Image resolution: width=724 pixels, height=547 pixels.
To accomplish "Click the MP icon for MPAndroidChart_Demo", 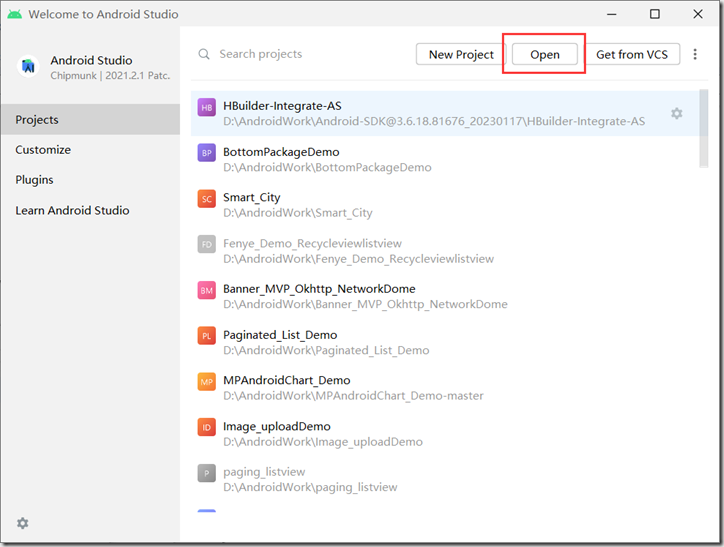I will point(206,382).
